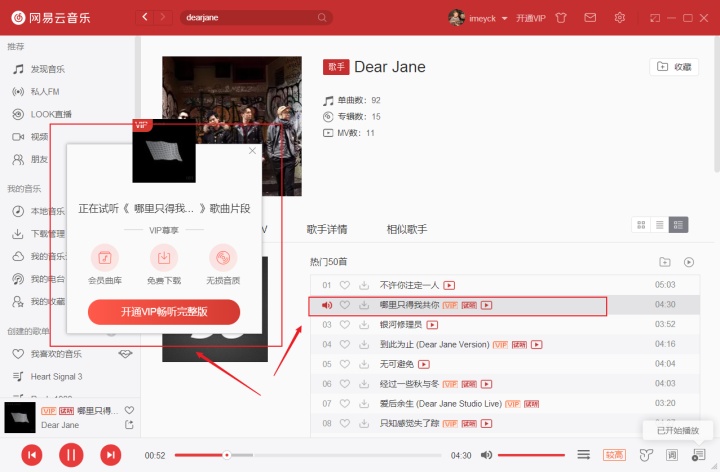Go to 朋友 page

pos(30,159)
